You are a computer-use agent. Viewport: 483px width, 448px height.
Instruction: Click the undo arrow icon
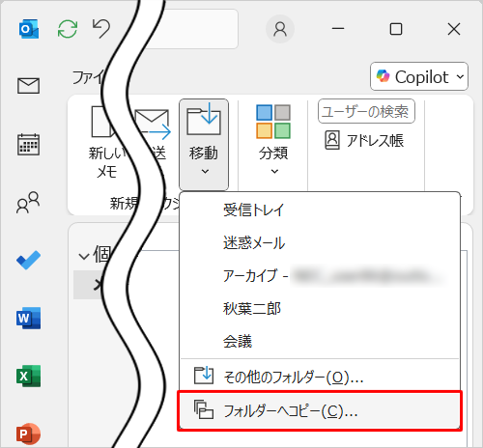pos(101,28)
